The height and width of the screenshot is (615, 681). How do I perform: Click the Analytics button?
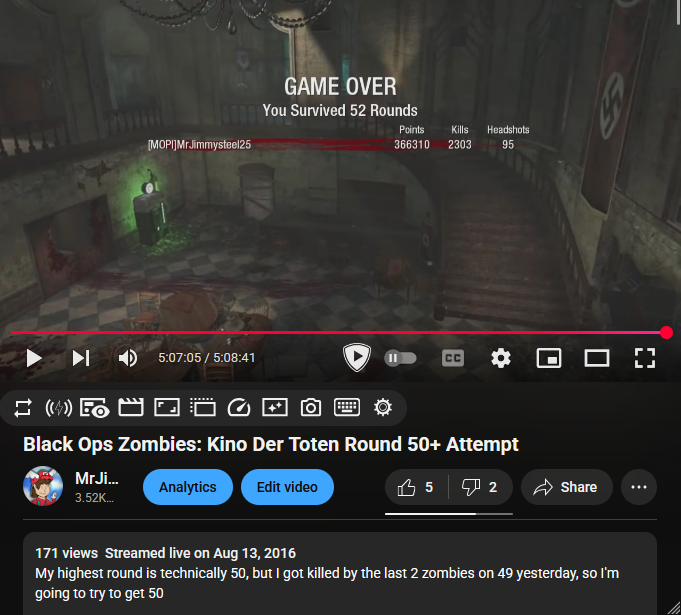click(x=188, y=487)
